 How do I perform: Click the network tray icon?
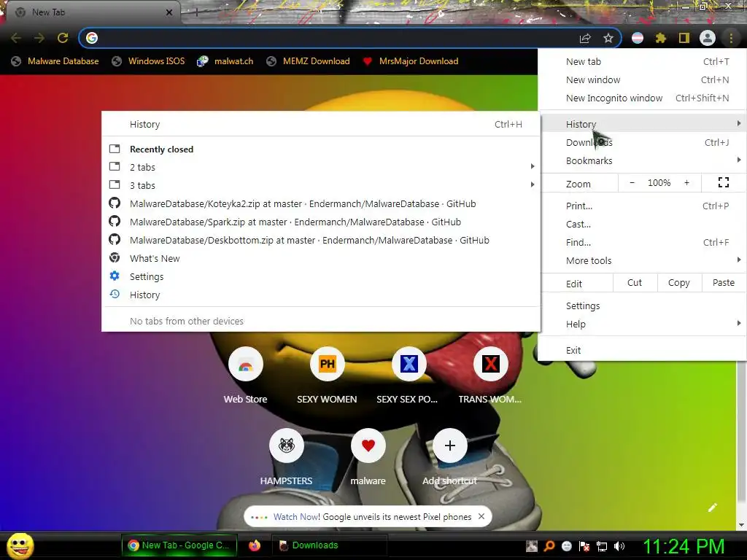tap(602, 546)
